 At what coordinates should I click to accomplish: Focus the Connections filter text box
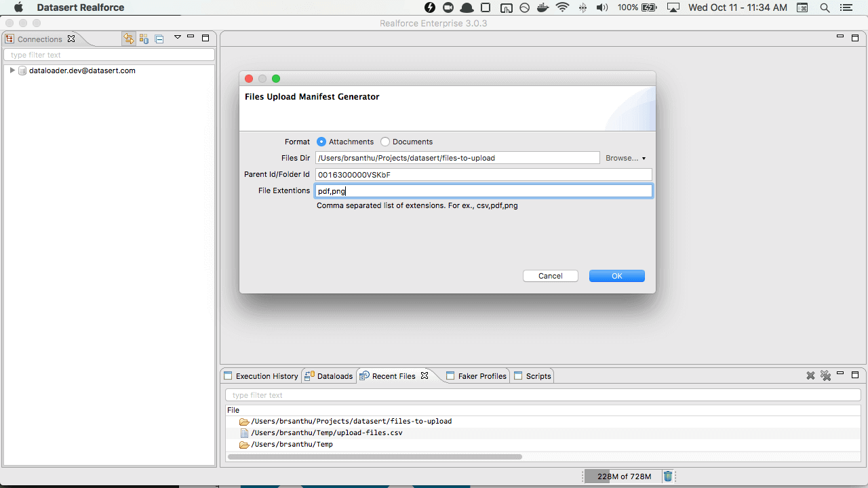point(109,55)
